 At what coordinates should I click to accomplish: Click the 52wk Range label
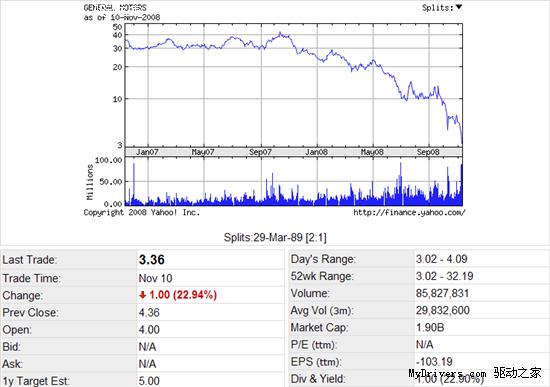[322, 276]
